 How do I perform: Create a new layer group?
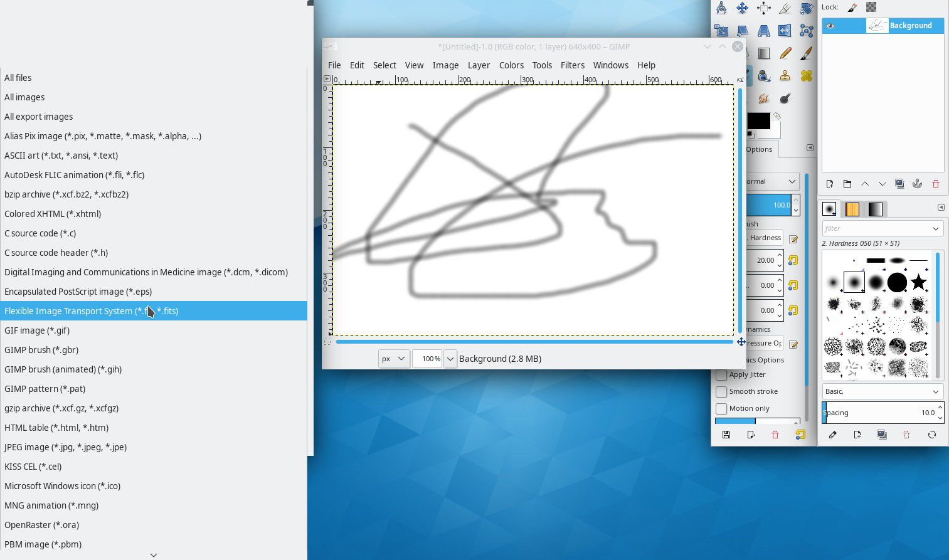point(847,184)
